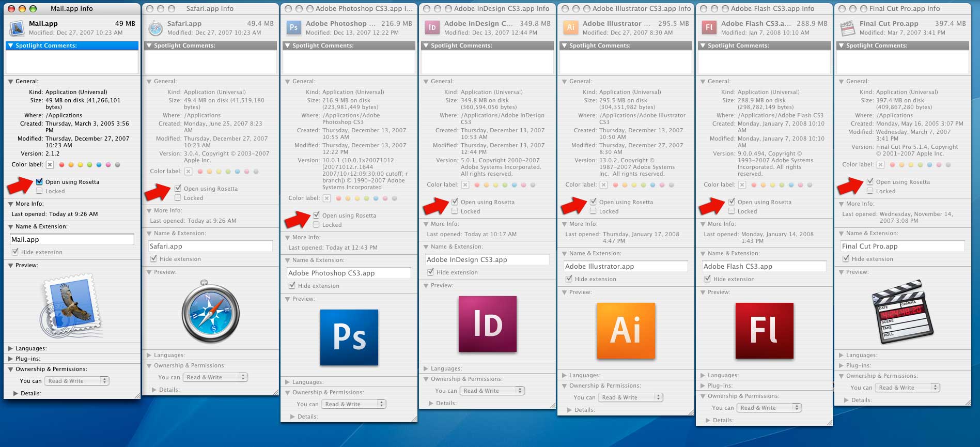The width and height of the screenshot is (980, 447).
Task: Toggle Open using Rosetta for Adobe InDesign CS3
Action: (455, 202)
